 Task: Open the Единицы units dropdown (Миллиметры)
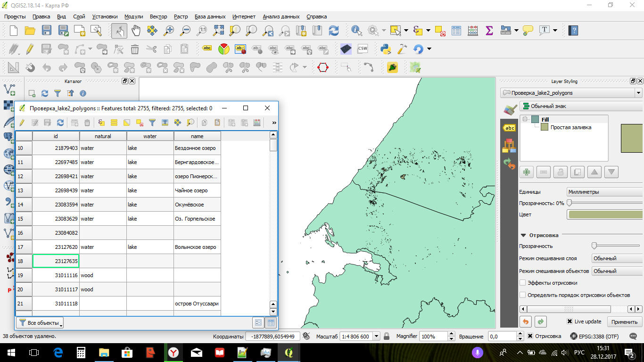point(604,192)
